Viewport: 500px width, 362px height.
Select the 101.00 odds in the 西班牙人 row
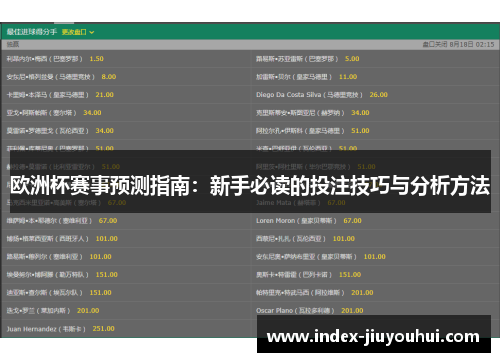(x=107, y=239)
